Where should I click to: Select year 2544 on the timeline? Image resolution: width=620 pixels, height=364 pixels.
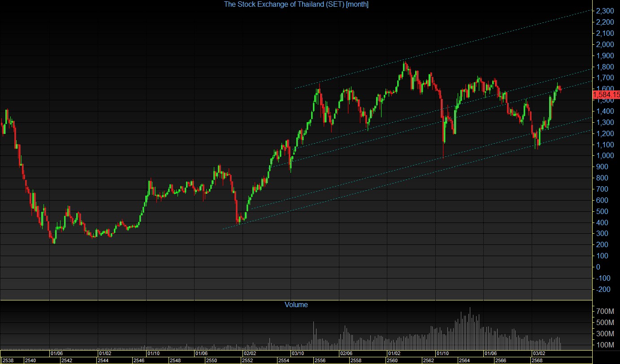(103, 360)
